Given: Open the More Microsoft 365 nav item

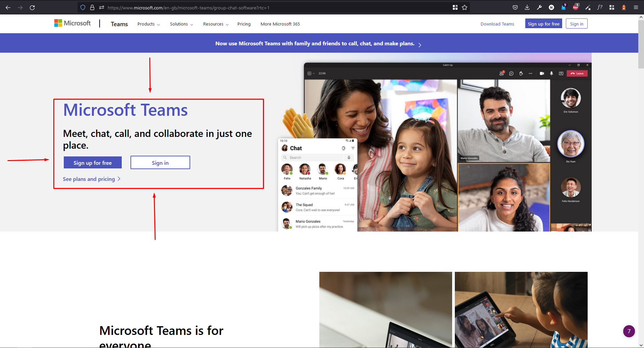Looking at the screenshot, I should [x=280, y=24].
